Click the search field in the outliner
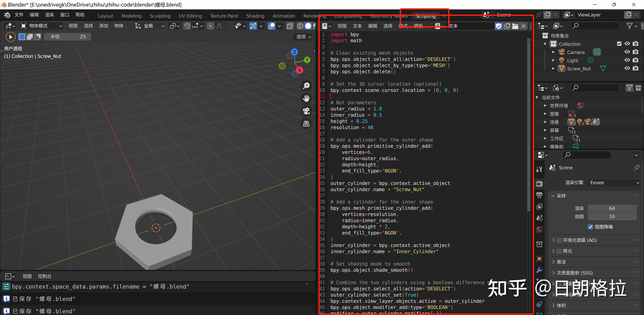 click(595, 25)
